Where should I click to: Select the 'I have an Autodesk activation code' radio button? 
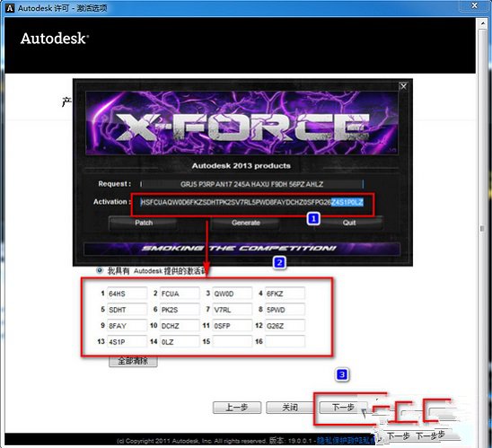pos(100,270)
